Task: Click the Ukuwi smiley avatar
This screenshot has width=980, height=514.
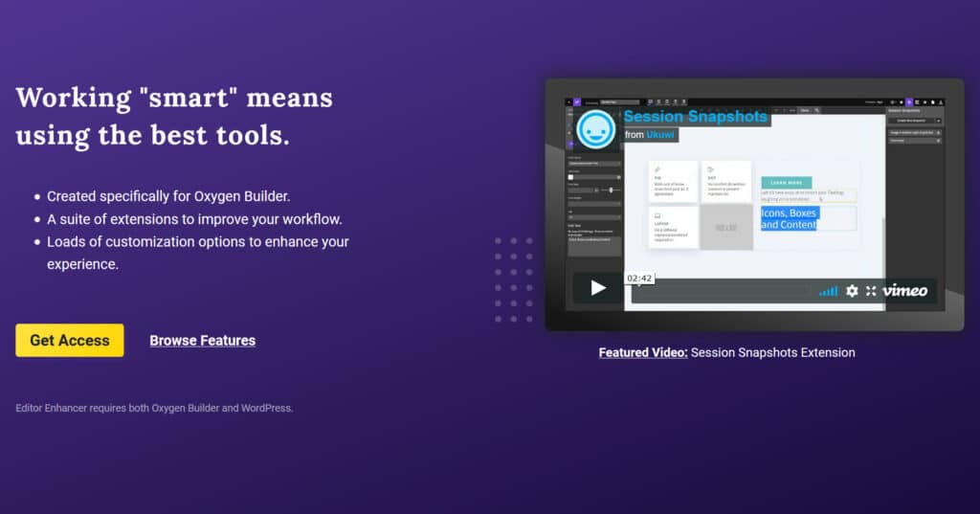Action: tap(595, 129)
